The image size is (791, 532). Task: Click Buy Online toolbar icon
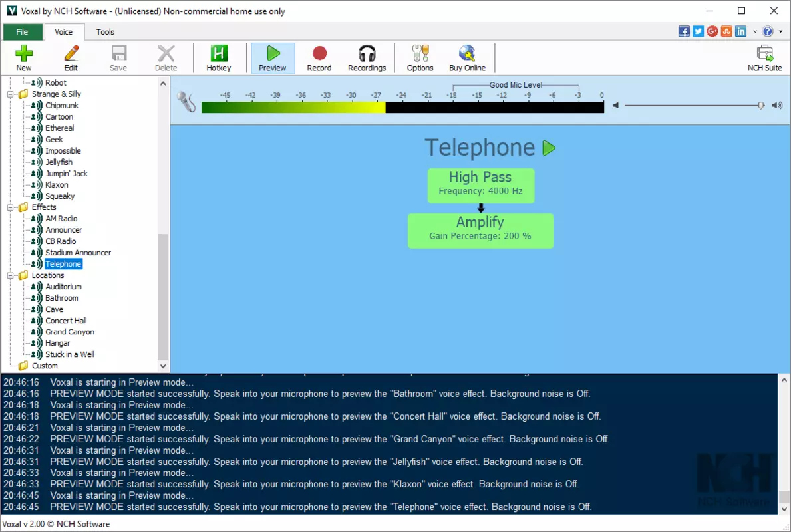(467, 58)
